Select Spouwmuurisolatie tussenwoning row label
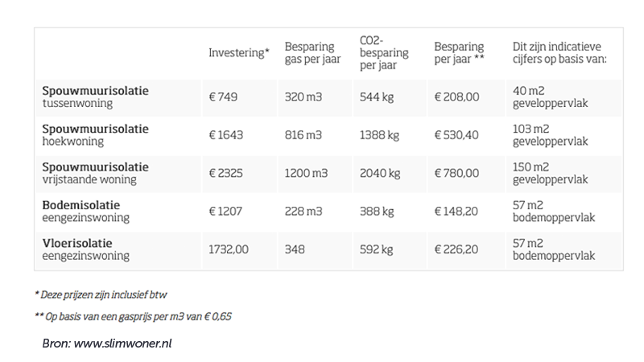This screenshot has height=362, width=644. click(x=95, y=97)
